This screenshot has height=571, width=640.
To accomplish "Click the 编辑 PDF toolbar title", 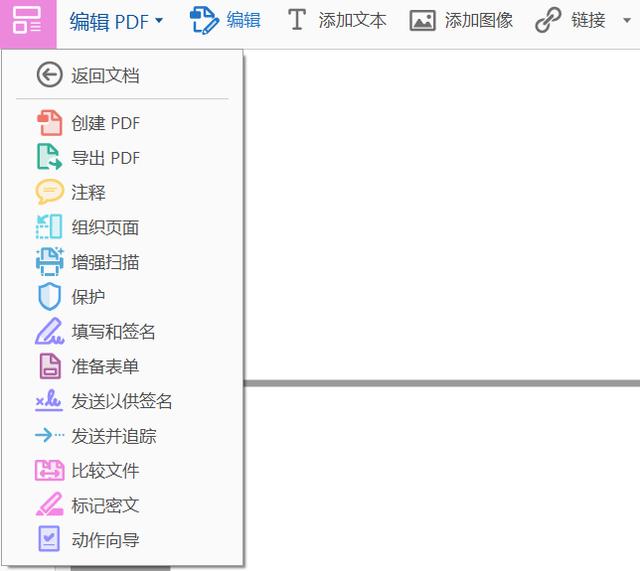I will (109, 21).
